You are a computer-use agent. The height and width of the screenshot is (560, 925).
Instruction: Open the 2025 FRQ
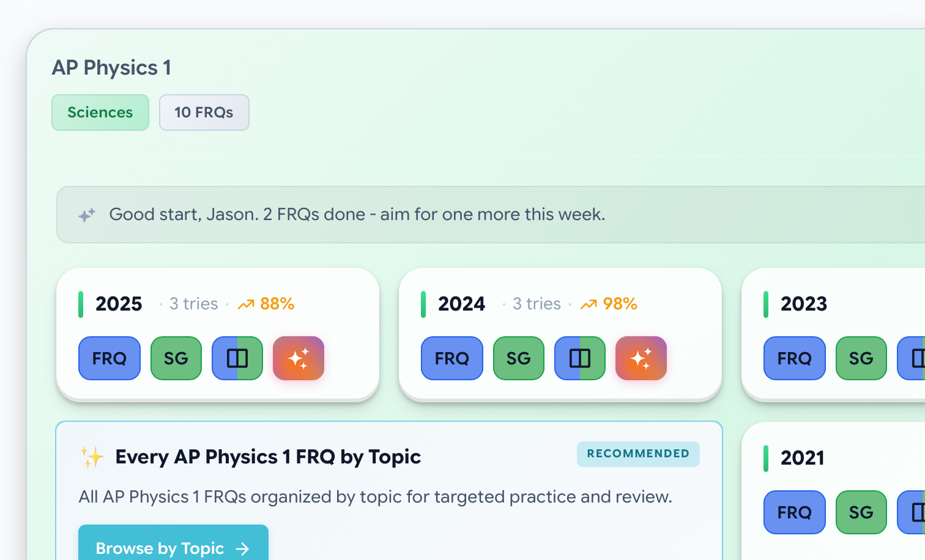(109, 358)
